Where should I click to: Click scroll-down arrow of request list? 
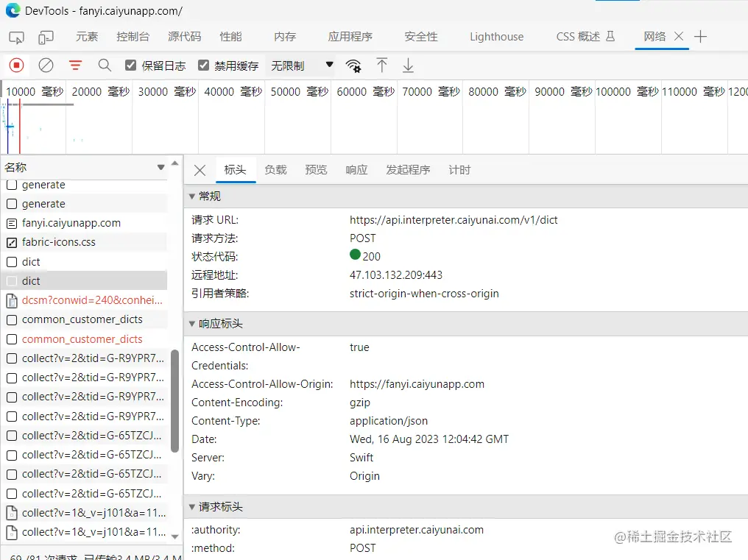point(175,536)
